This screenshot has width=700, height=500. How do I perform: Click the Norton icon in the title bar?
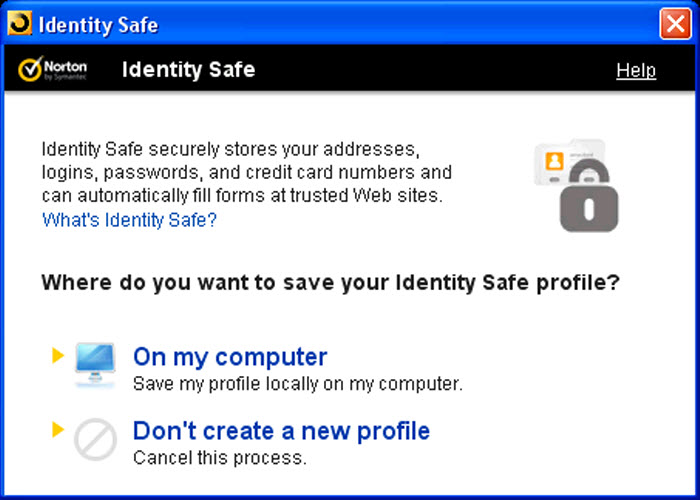[19, 24]
